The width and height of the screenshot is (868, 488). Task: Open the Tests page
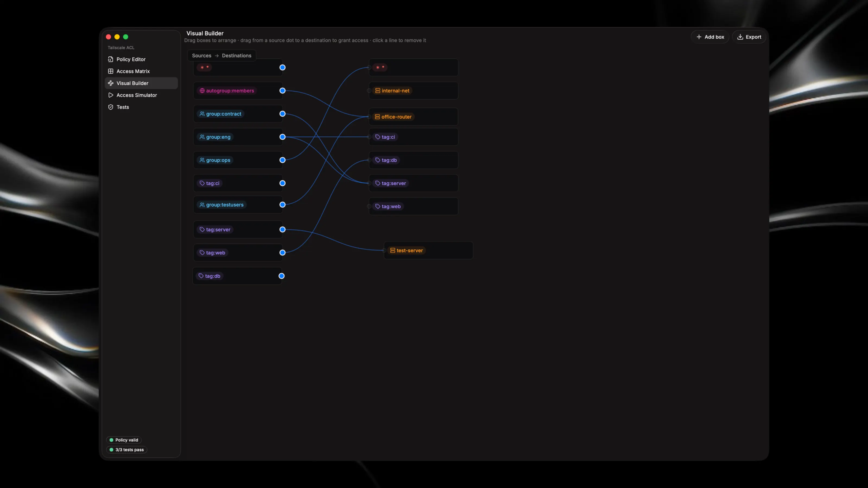click(141, 107)
